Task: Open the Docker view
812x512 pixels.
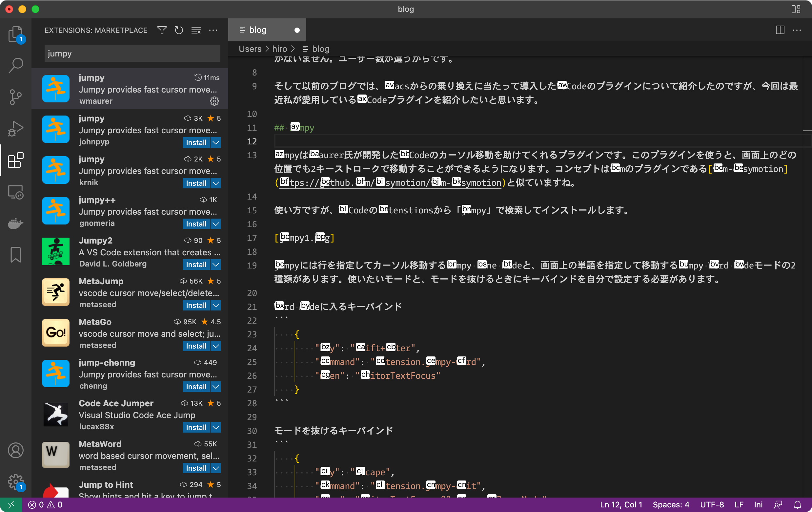Action: 15,224
